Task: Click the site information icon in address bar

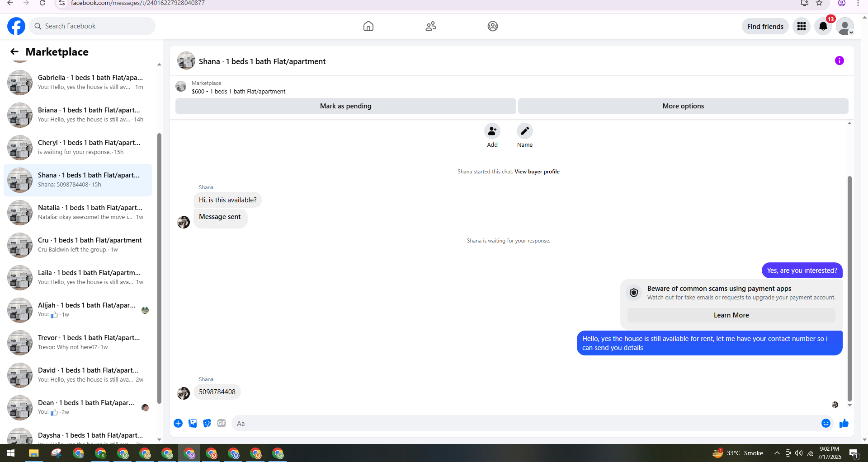Action: (62, 3)
